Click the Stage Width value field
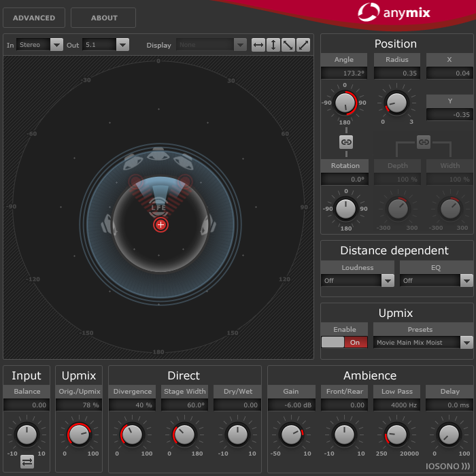476x476 pixels. click(184, 405)
